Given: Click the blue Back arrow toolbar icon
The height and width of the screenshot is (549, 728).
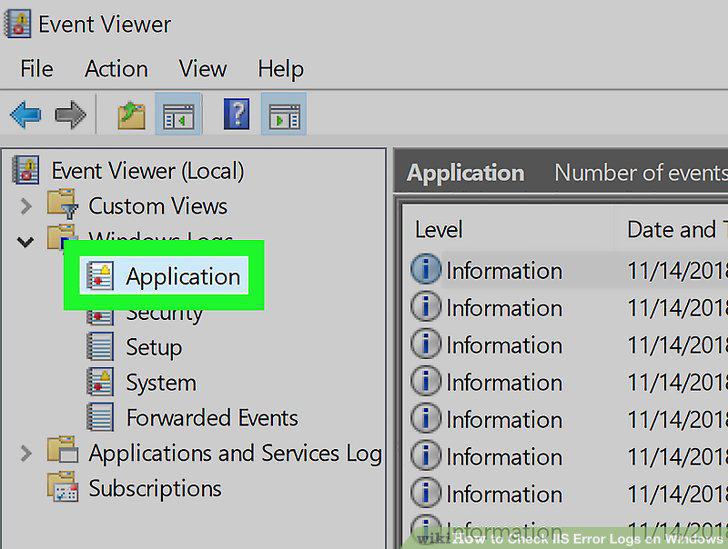Looking at the screenshot, I should [x=26, y=114].
